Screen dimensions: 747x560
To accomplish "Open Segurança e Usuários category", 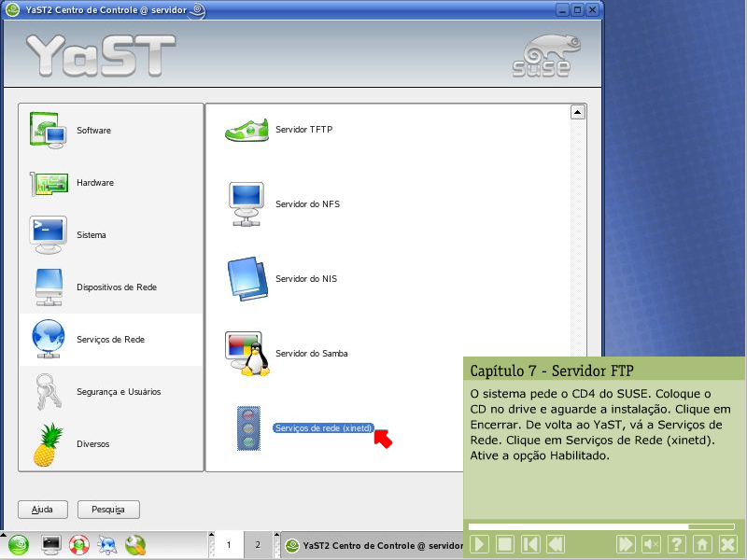I will tap(118, 392).
